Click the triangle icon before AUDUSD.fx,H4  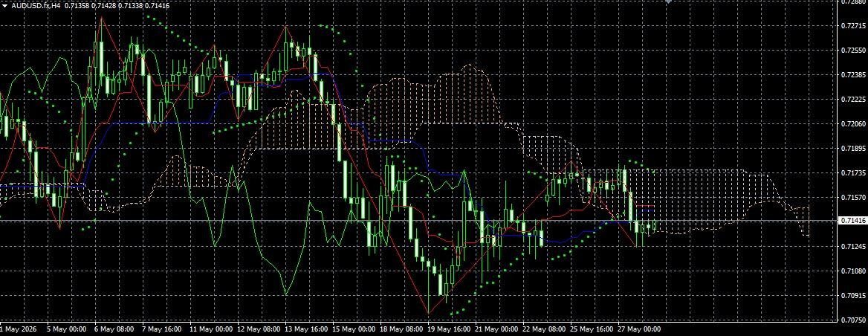pyautogui.click(x=4, y=6)
